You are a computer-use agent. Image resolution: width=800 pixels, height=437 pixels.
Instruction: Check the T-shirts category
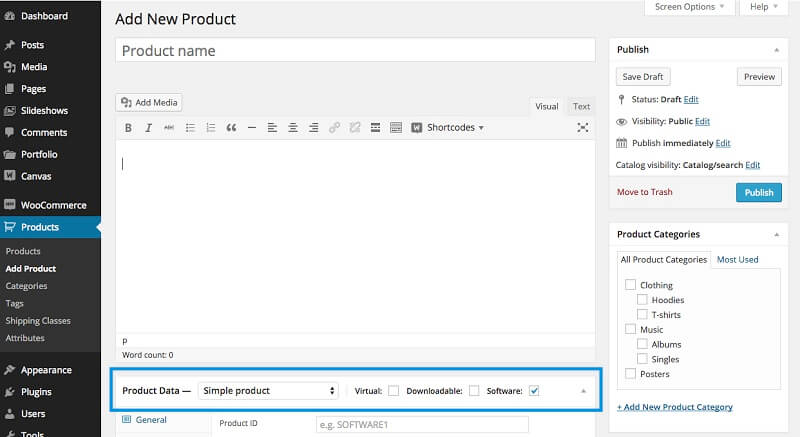click(x=642, y=314)
